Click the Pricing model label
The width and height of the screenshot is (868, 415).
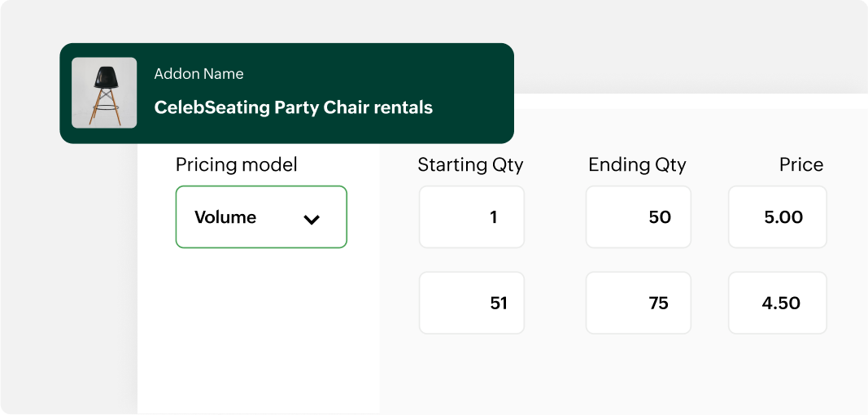coord(236,165)
